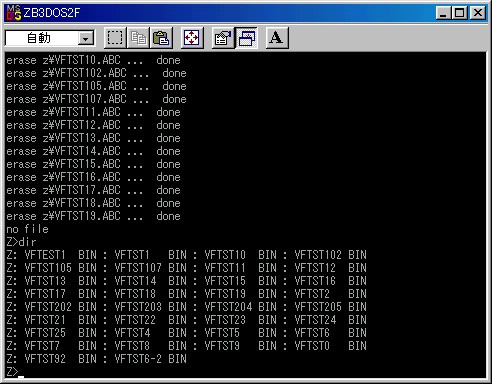Click VFTST24 in the listing
Screen dimensions: 492x384
315,320
